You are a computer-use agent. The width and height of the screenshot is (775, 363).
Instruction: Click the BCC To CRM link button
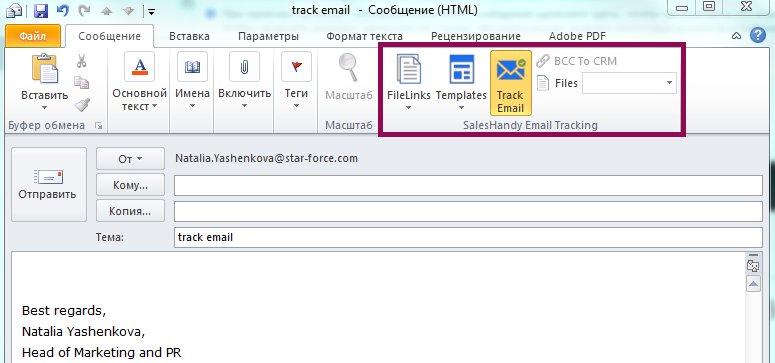[577, 61]
